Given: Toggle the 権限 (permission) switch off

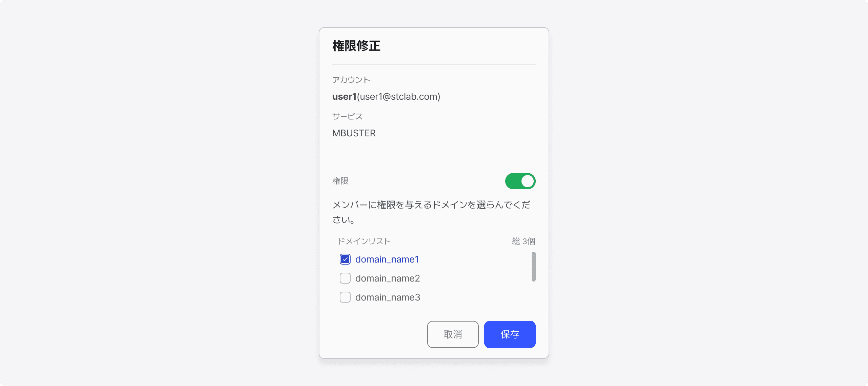Looking at the screenshot, I should point(519,180).
